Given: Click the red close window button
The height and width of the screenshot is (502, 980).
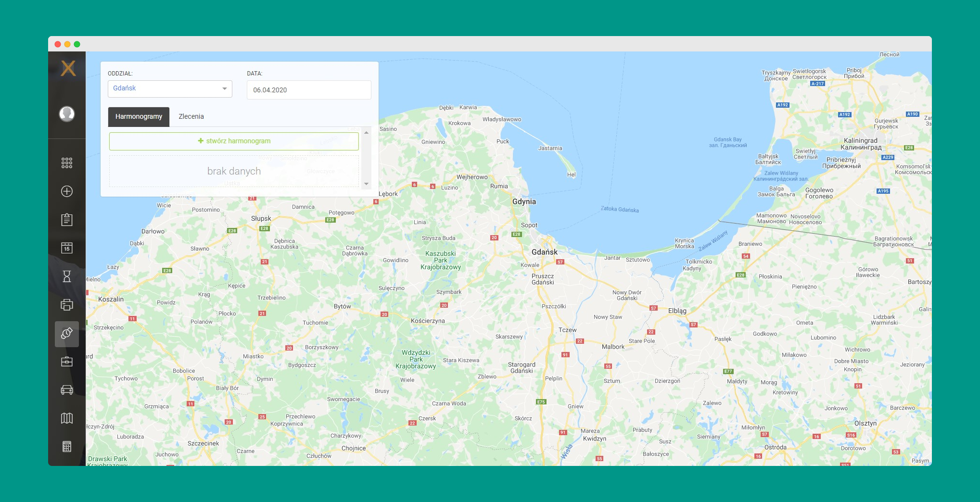Looking at the screenshot, I should click(x=58, y=44).
